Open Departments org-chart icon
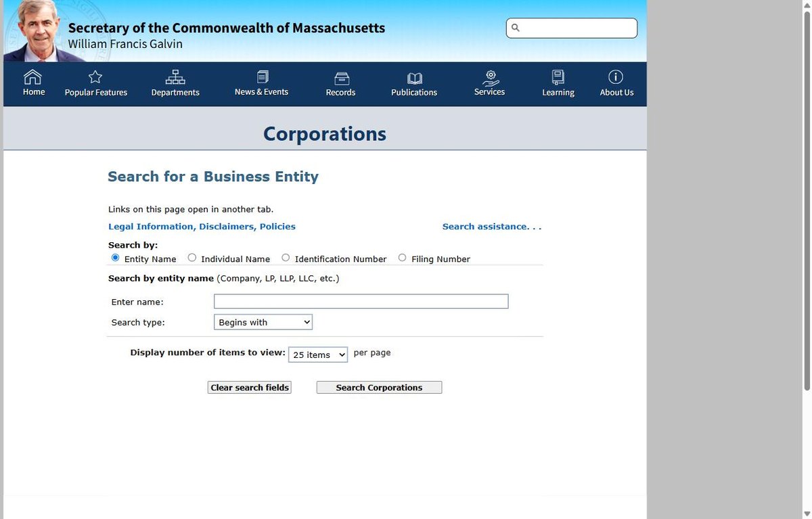812x519 pixels. [x=175, y=76]
